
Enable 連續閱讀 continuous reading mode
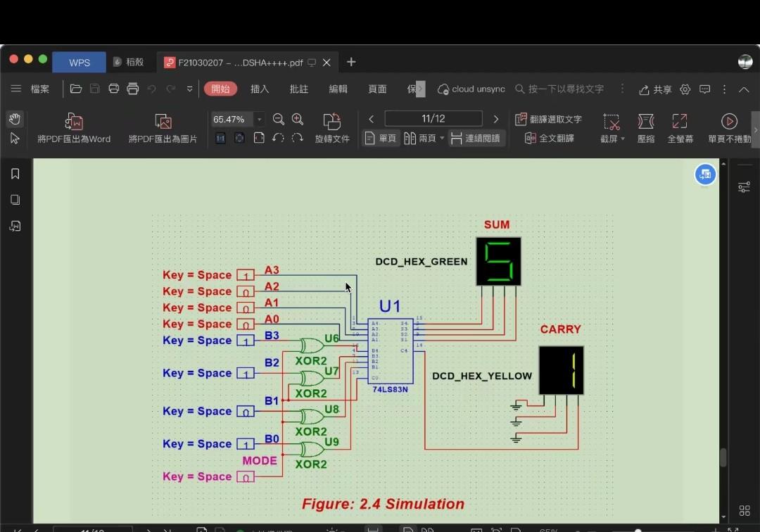(x=477, y=138)
